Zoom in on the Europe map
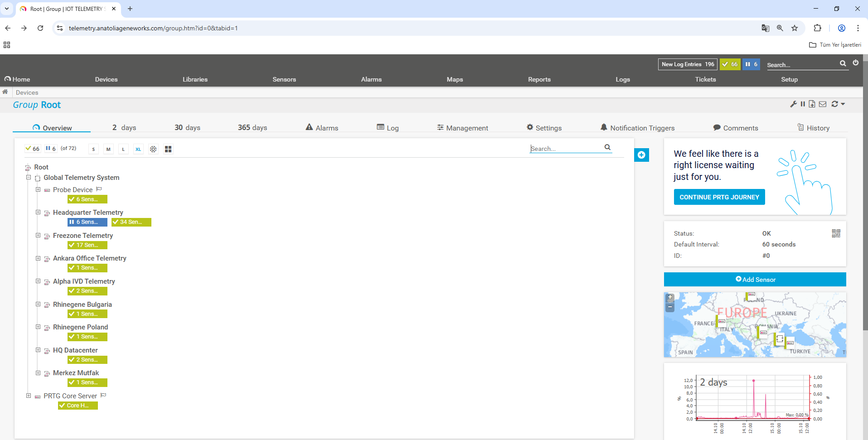This screenshot has width=868, height=440. (x=670, y=298)
